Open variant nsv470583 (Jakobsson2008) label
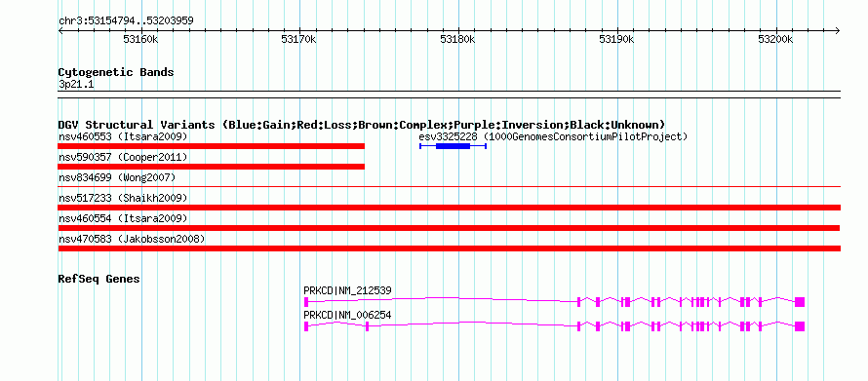The image size is (868, 381). coord(132,239)
